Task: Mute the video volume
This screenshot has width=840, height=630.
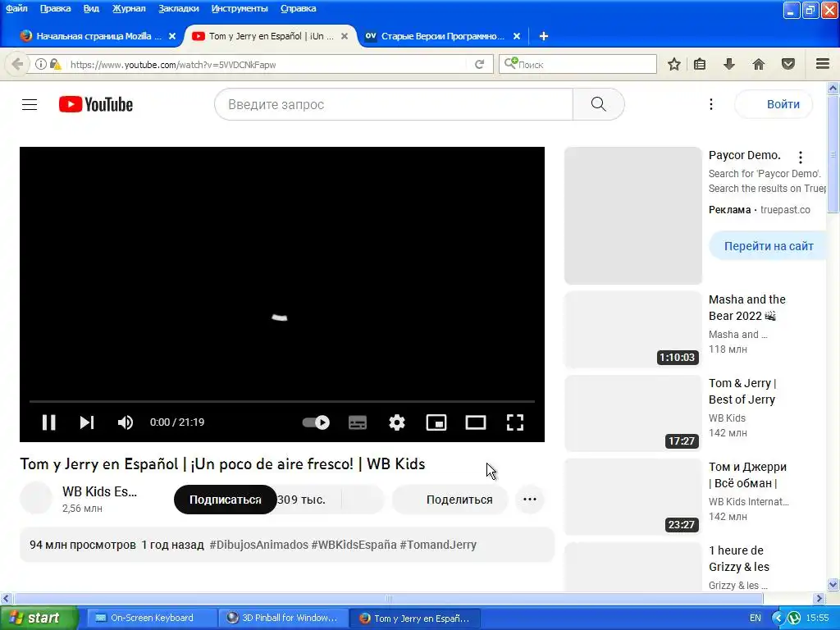Action: tap(126, 422)
